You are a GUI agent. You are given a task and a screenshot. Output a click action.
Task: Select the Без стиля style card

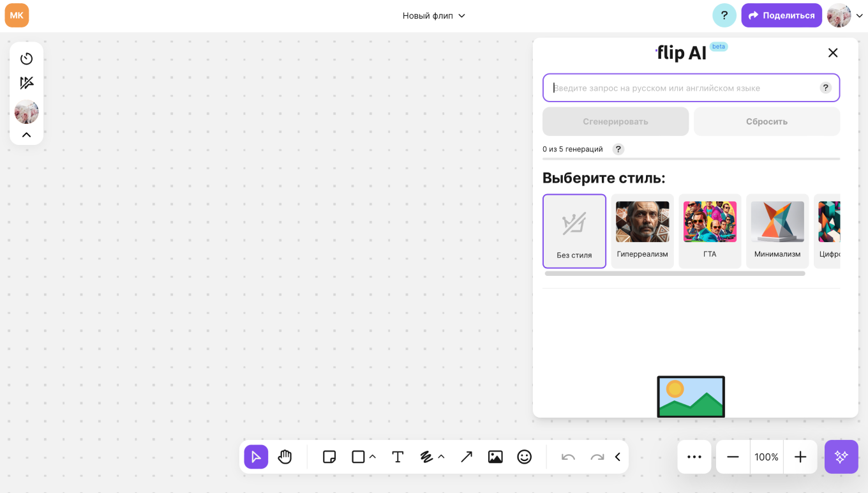(x=574, y=231)
